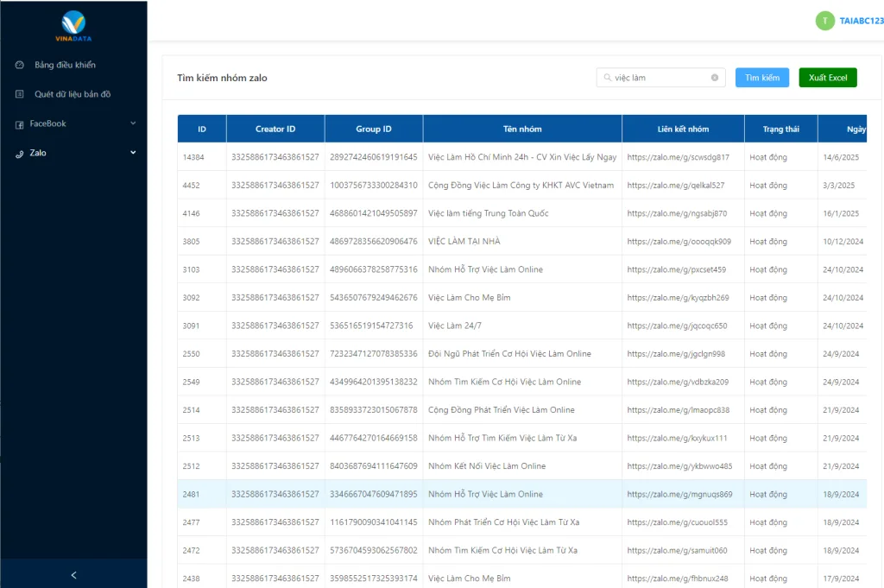
Task: Click ID cell 14384
Action: click(x=193, y=157)
